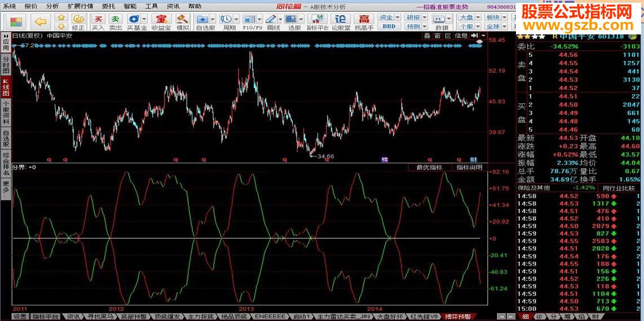Select the 底部预警 indicator tab
Image resolution: width=644 pixels, height=321 pixels.
[x=134, y=317]
